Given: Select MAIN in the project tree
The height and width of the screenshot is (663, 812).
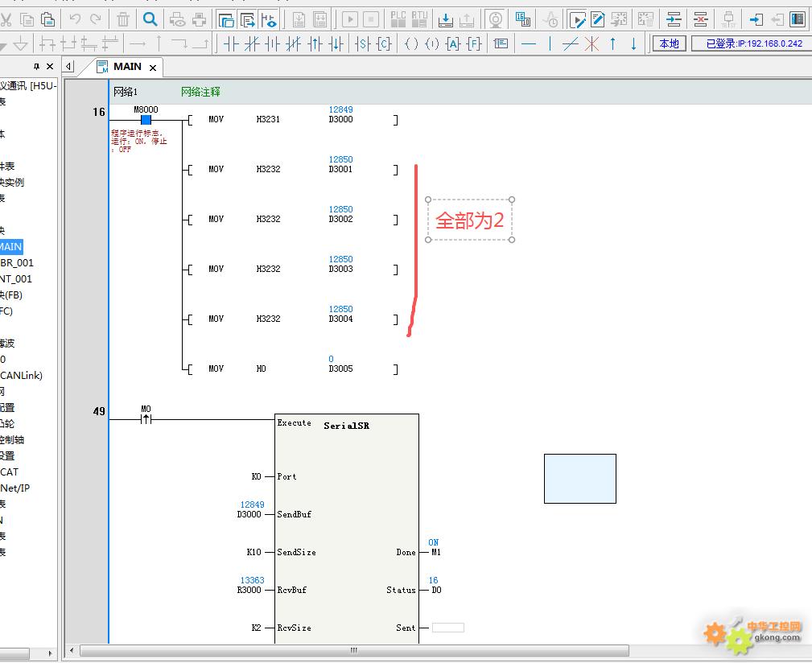Looking at the screenshot, I should coord(10,246).
